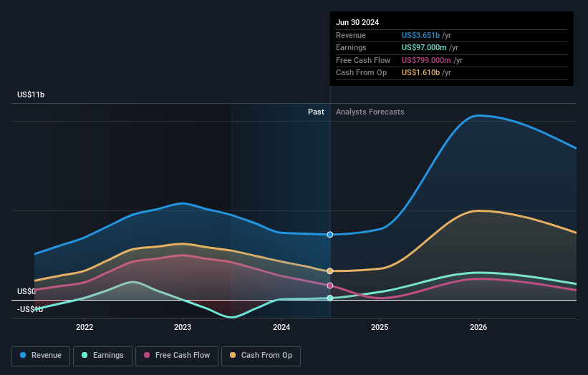Select the 2022 x-axis label
588x375 pixels.
coord(85,327)
